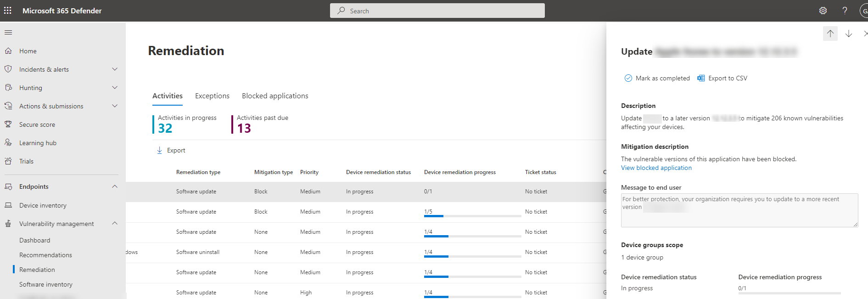Click the Export to CSV spreadsheet icon
This screenshot has height=299, width=868.
point(701,78)
